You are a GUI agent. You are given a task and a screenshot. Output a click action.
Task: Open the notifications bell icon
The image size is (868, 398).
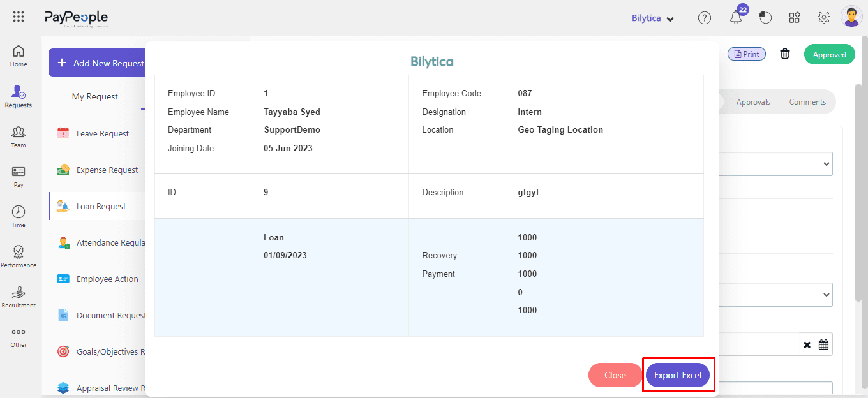tap(736, 18)
